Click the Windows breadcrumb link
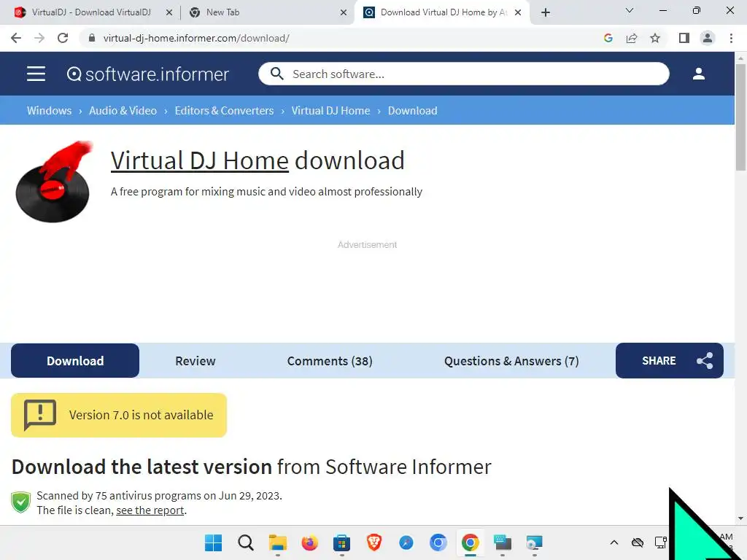Screen dimensions: 747x560 (49, 111)
